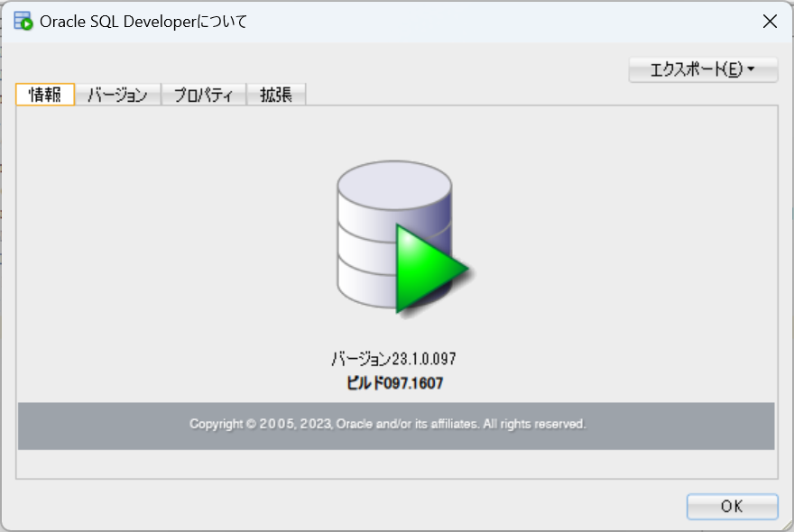Switch to the バージョン tab
Image resolution: width=794 pixels, height=532 pixels.
tap(118, 94)
